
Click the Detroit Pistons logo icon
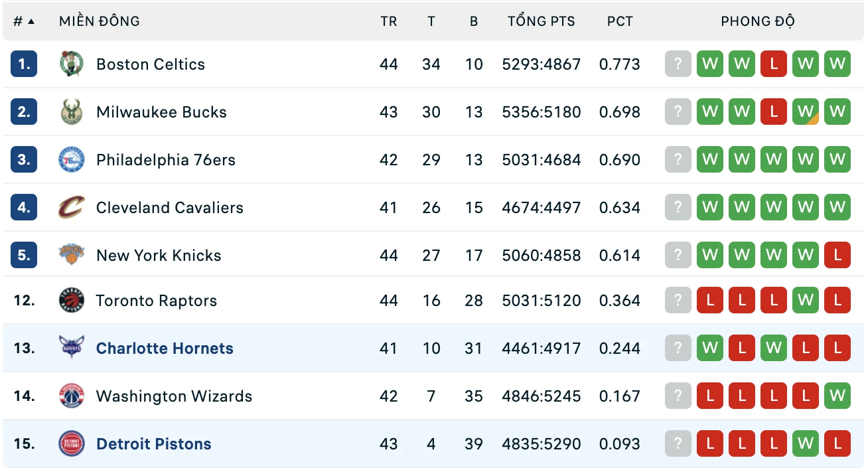pos(71,444)
